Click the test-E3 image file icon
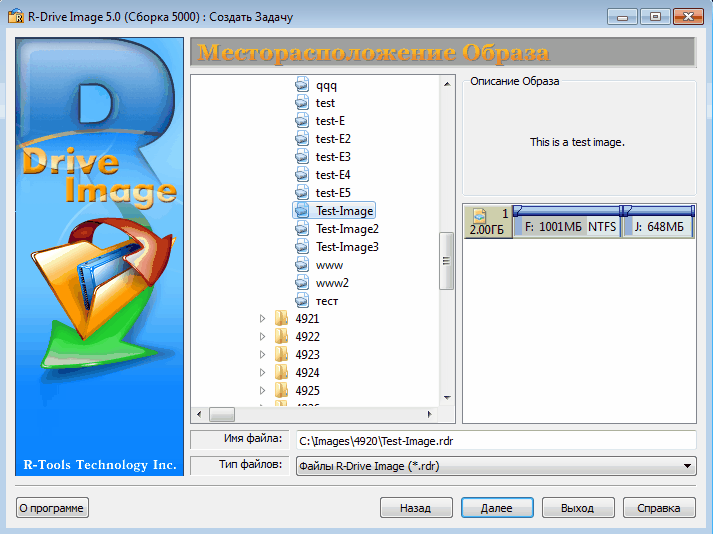Viewport: 713px width, 534px height. point(302,157)
